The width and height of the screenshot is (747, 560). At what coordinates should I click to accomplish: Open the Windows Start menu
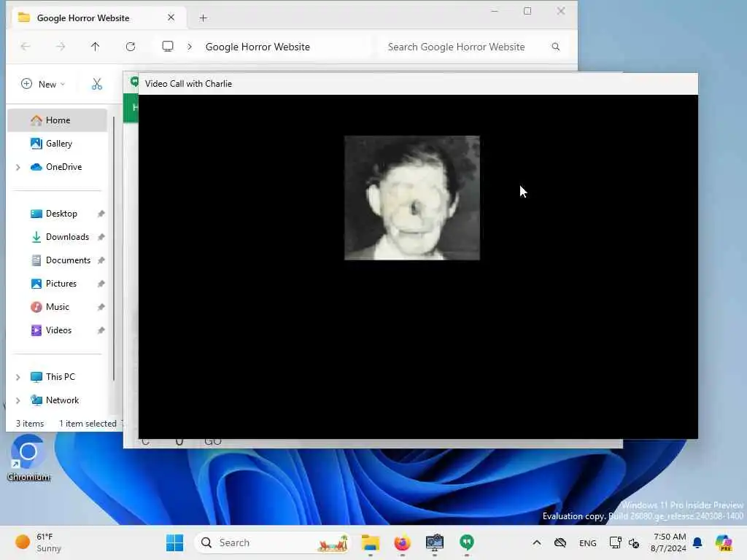[175, 542]
